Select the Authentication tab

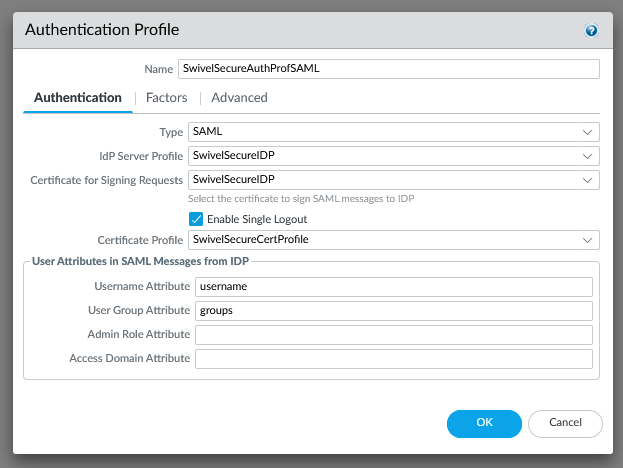pyautogui.click(x=78, y=98)
